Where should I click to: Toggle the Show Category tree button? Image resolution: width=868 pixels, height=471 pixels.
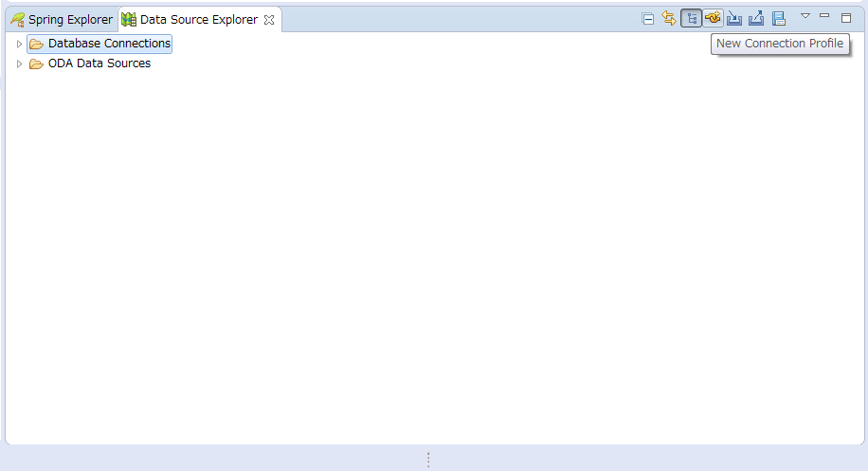coord(691,18)
